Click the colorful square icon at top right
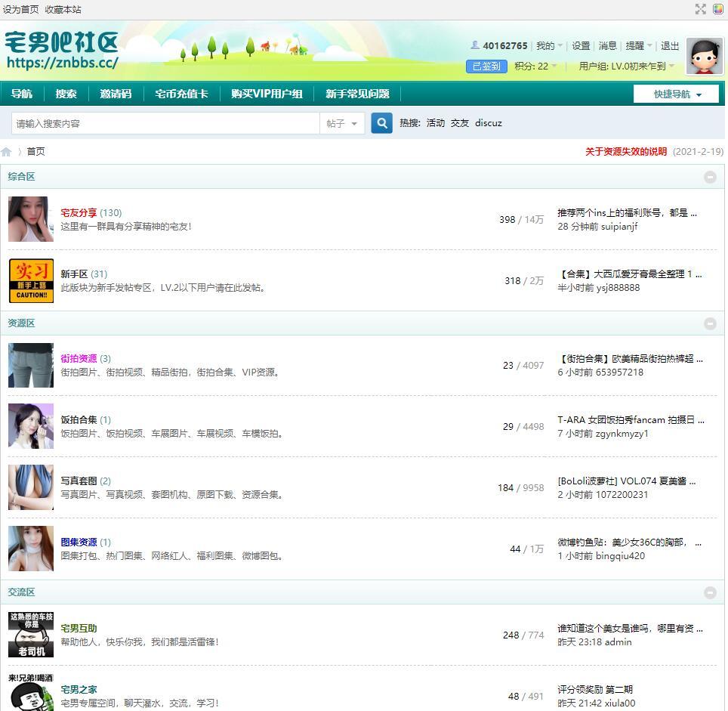 (718, 9)
